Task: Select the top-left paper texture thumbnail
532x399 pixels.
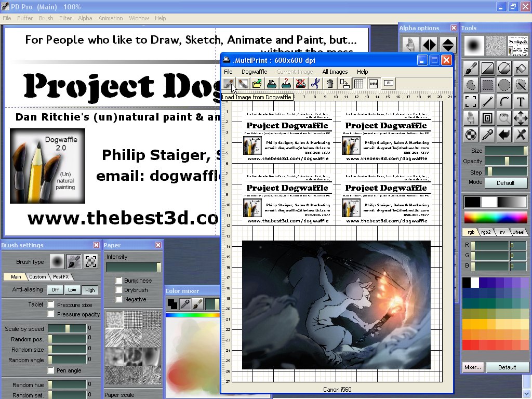Action: point(113,319)
